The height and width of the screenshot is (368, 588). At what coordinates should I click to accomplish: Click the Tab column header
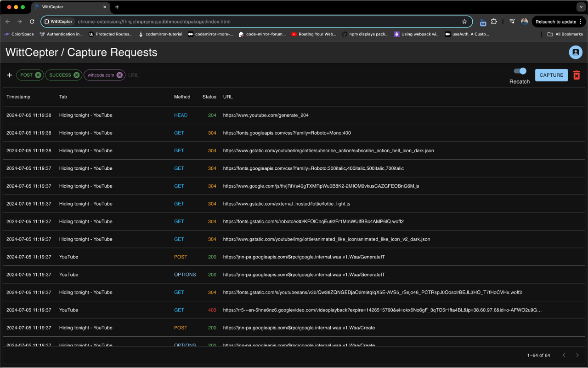[x=63, y=97]
